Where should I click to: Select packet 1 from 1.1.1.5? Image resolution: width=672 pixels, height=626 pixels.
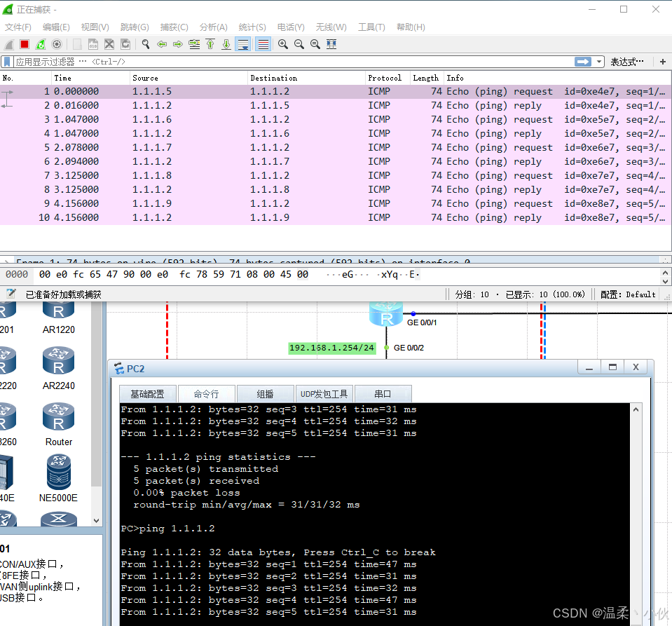tap(335, 91)
